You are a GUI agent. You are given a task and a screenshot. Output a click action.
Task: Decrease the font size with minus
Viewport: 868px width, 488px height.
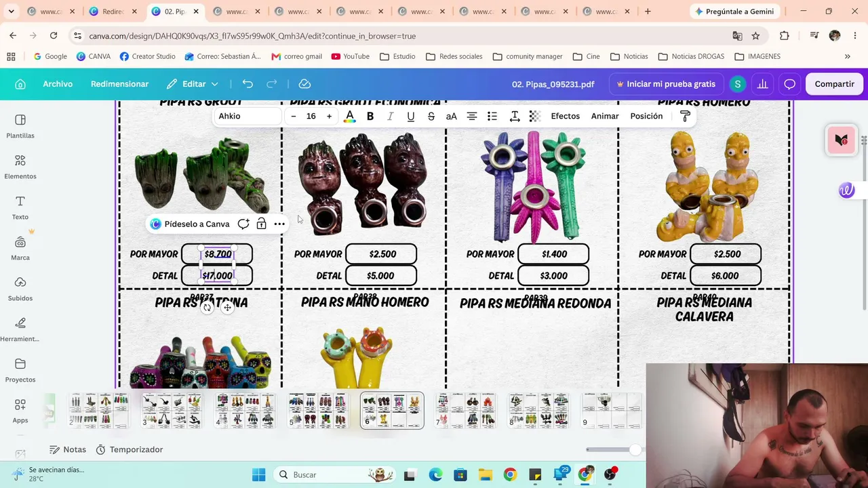pyautogui.click(x=293, y=117)
